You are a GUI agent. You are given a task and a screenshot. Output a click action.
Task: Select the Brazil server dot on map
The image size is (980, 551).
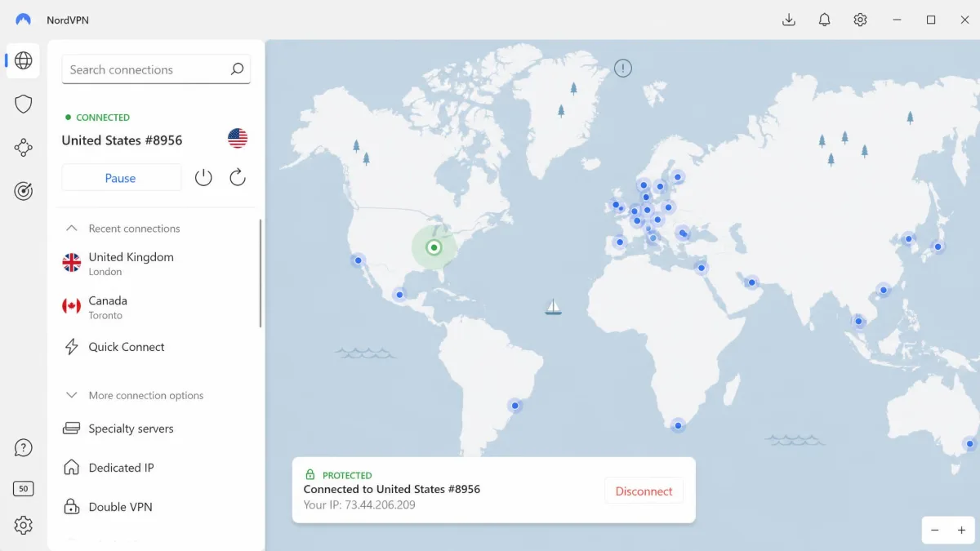point(514,405)
